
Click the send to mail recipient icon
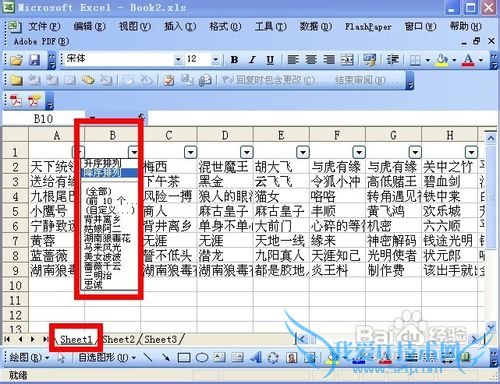click(206, 80)
